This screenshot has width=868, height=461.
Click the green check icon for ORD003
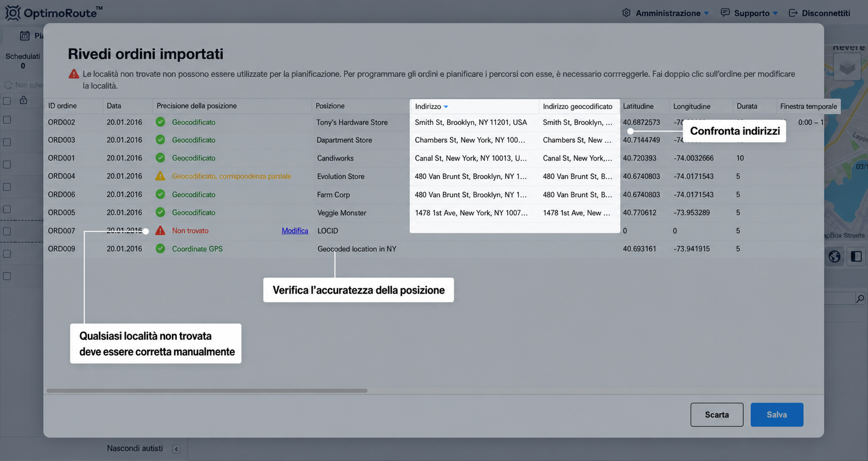(160, 140)
